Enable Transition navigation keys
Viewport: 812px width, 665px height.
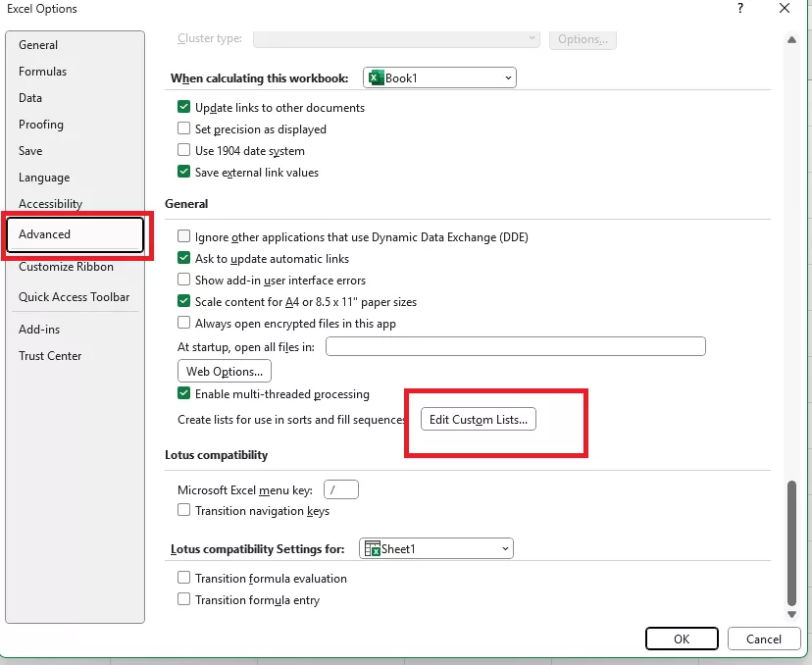pos(183,510)
